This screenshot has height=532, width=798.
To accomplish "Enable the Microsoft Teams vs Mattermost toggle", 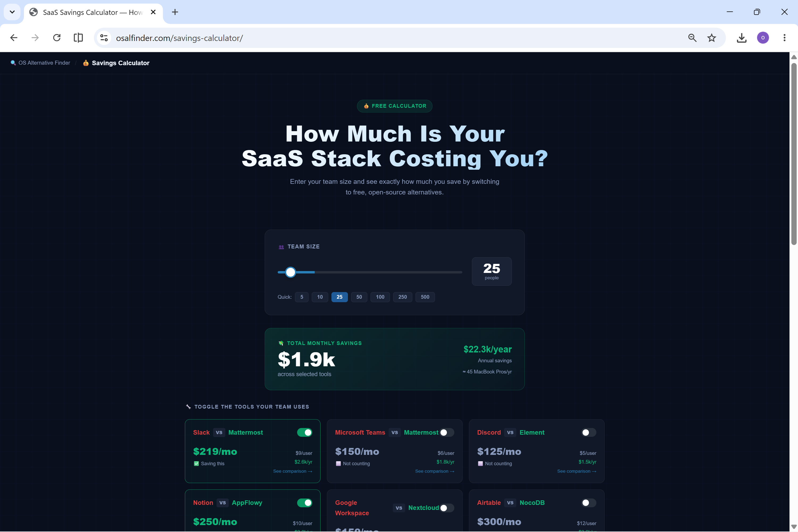I will 447,432.
